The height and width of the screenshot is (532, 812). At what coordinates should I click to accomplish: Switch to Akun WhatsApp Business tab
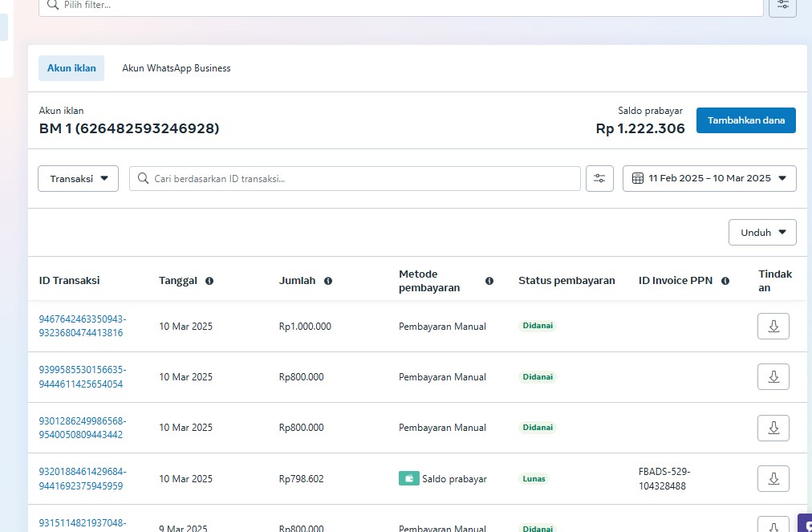coord(177,68)
